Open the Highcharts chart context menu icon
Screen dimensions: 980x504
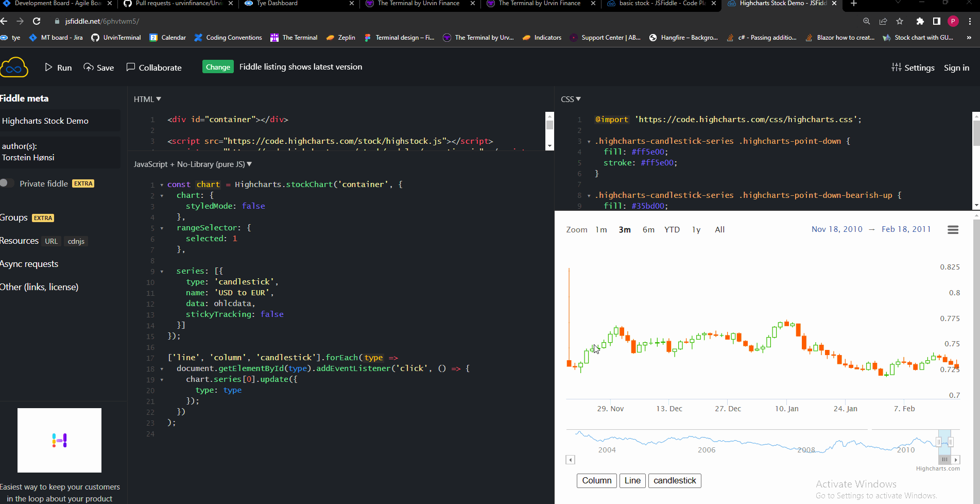tap(952, 229)
